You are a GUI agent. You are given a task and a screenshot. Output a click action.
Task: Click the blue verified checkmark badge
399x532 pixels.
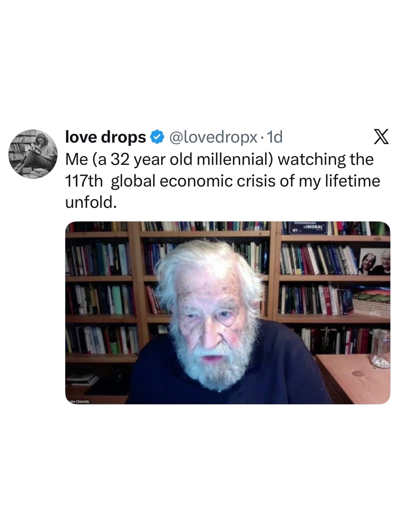pyautogui.click(x=157, y=137)
